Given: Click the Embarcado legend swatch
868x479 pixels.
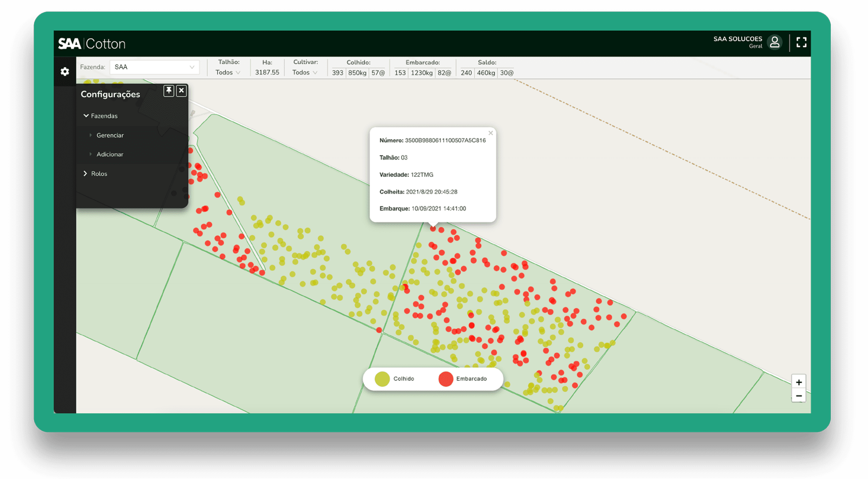Looking at the screenshot, I should 446,379.
